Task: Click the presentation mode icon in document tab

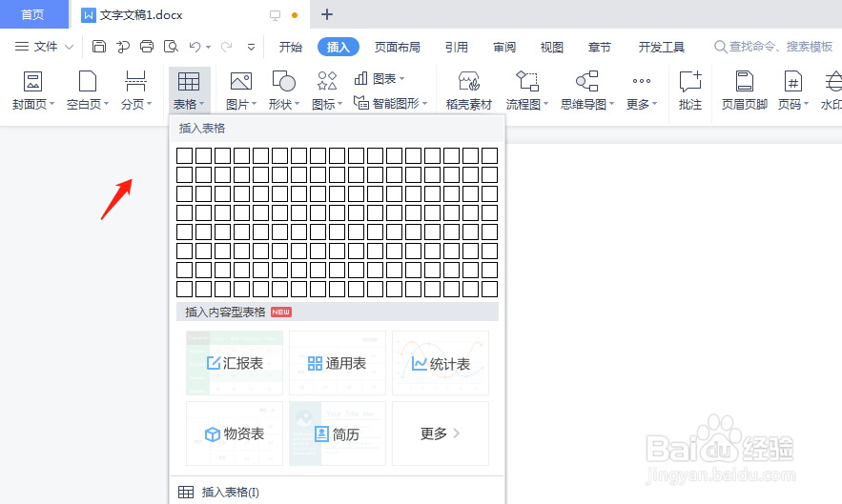Action: pyautogui.click(x=275, y=15)
